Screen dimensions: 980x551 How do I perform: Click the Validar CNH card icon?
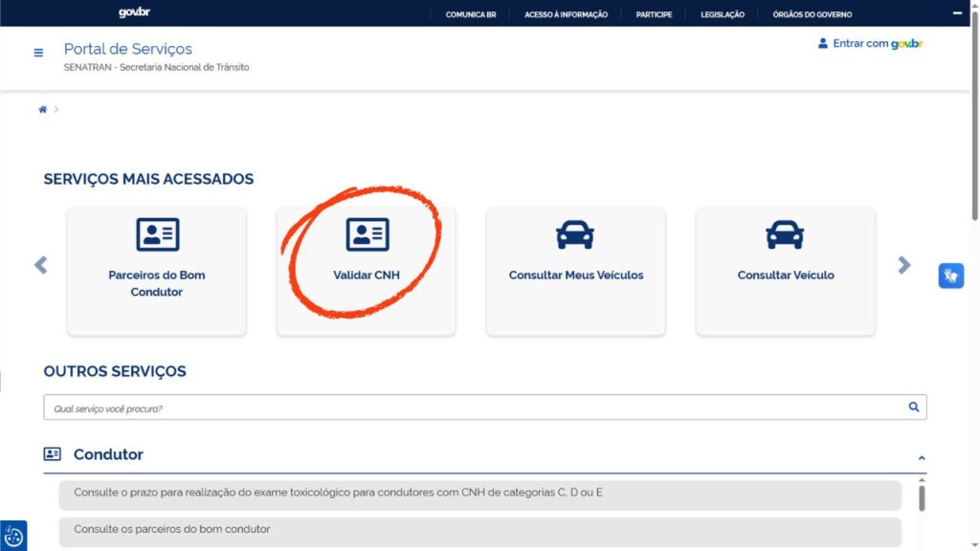[367, 234]
